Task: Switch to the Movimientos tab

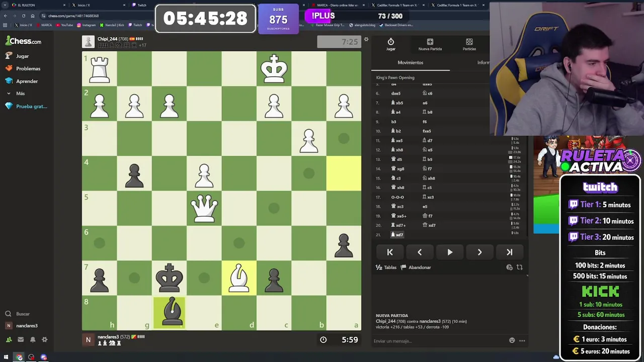Action: click(411, 63)
